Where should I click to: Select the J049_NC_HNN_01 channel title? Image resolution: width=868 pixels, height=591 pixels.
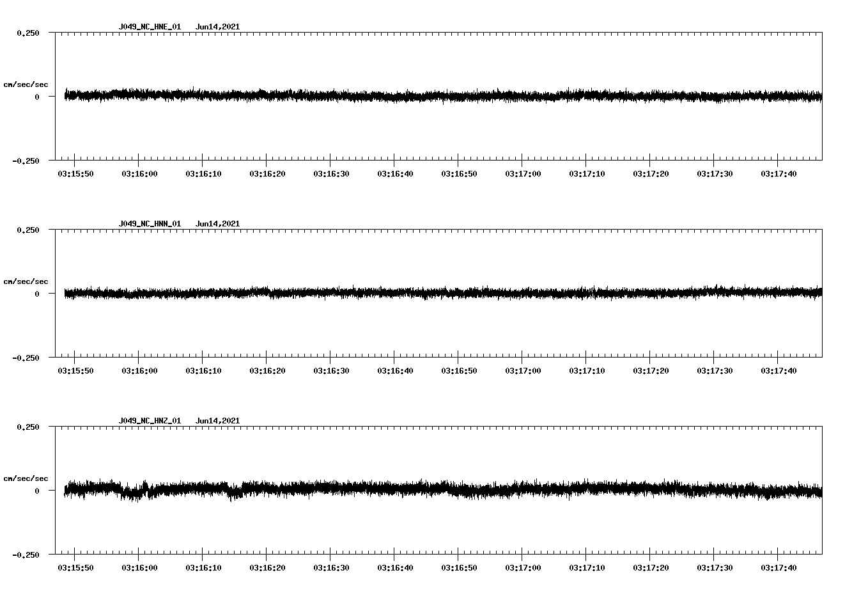click(150, 224)
